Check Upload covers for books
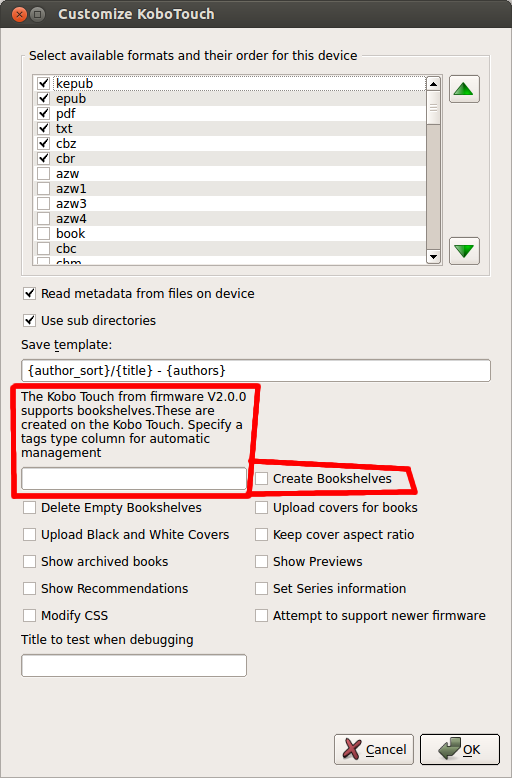Image resolution: width=512 pixels, height=778 pixels. pos(261,508)
